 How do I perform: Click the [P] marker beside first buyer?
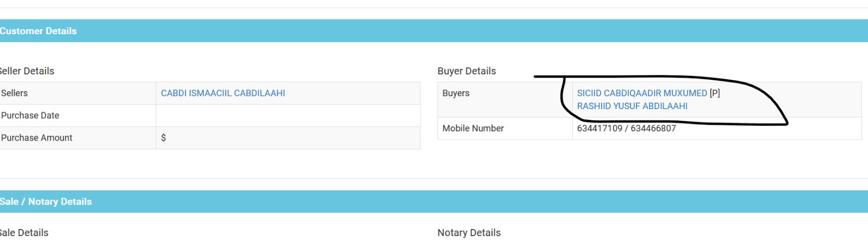tap(715, 93)
